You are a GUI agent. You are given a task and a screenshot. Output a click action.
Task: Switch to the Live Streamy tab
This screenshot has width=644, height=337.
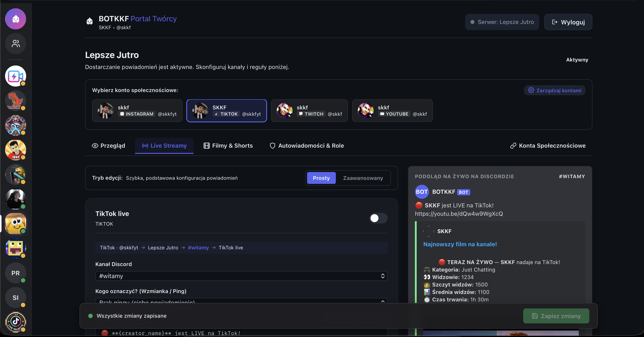[164, 146]
